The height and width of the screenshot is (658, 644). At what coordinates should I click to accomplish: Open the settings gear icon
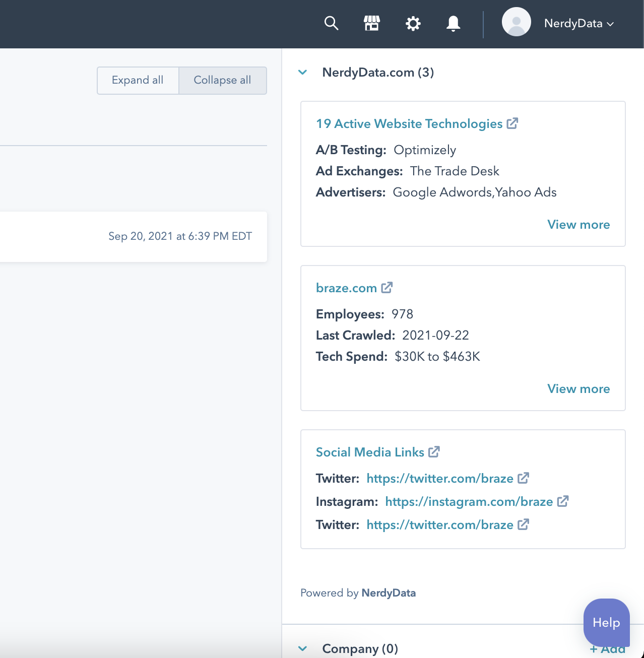pyautogui.click(x=413, y=23)
